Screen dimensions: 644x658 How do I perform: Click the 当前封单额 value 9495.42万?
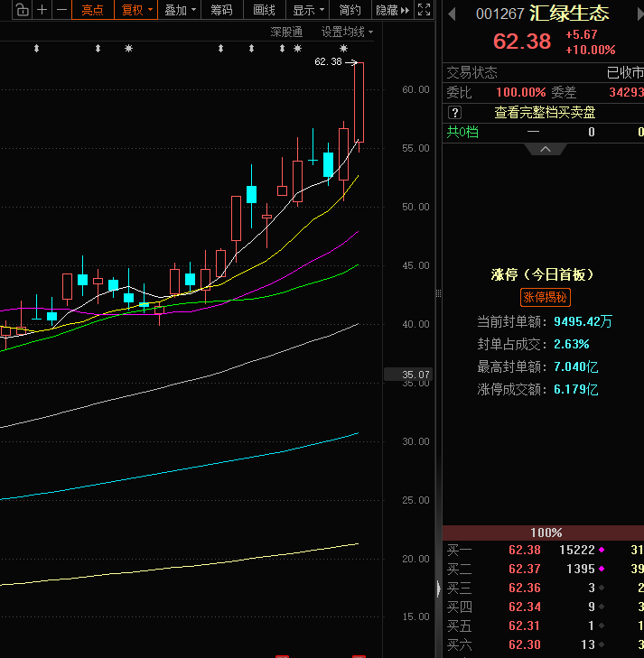[583, 321]
